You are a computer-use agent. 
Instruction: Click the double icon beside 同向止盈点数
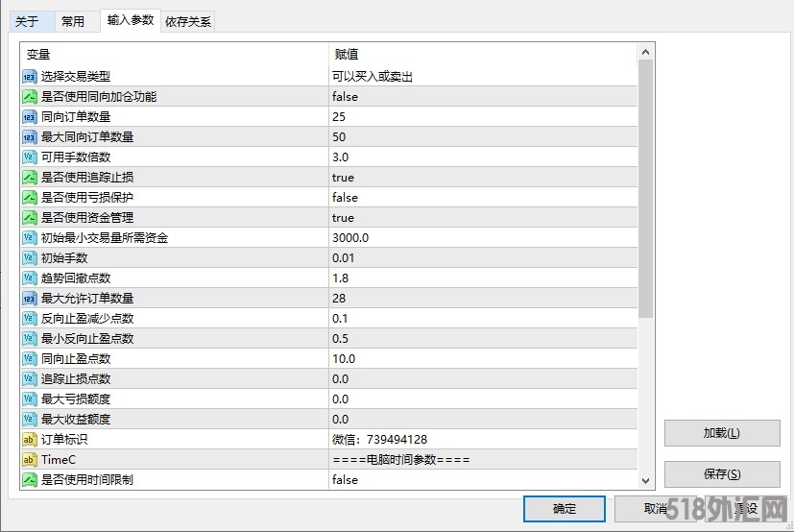pos(30,359)
